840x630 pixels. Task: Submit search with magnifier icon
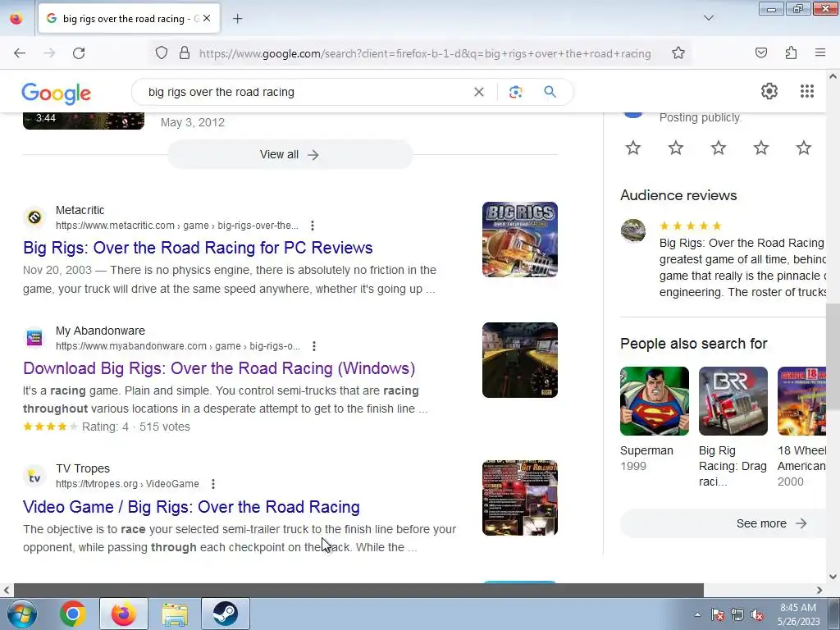pos(550,92)
